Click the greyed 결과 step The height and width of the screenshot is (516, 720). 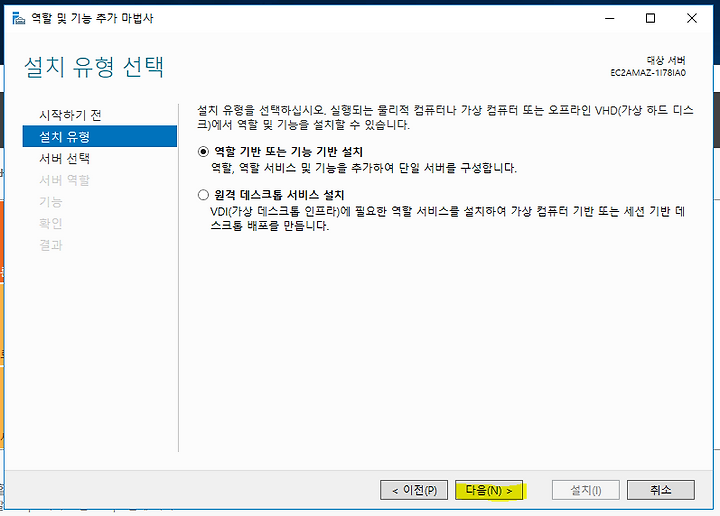point(51,245)
